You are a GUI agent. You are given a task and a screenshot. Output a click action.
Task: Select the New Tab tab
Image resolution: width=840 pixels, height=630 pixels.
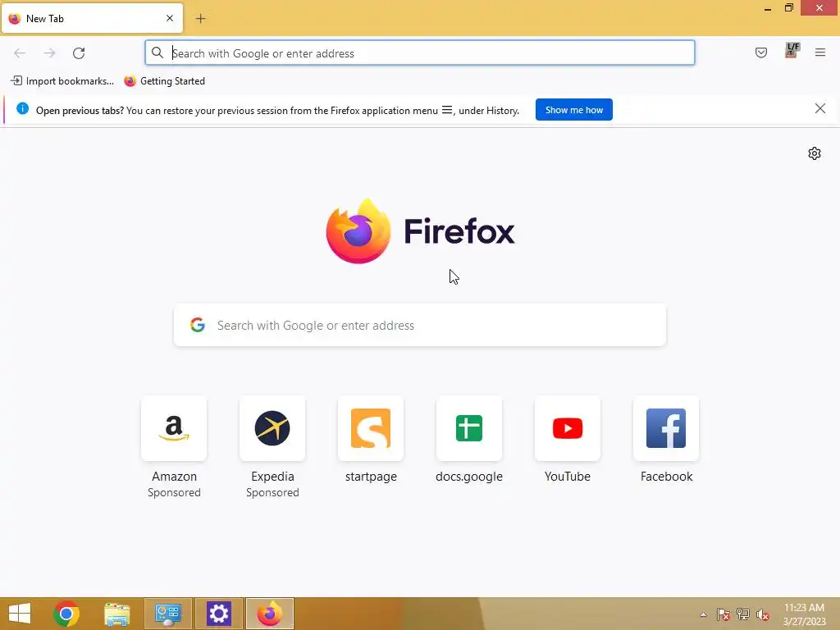click(x=92, y=18)
